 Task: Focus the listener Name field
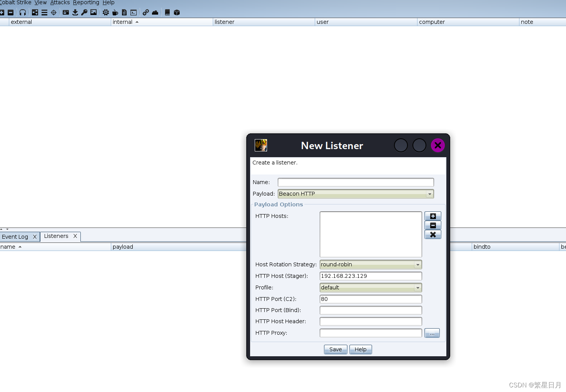tap(356, 182)
